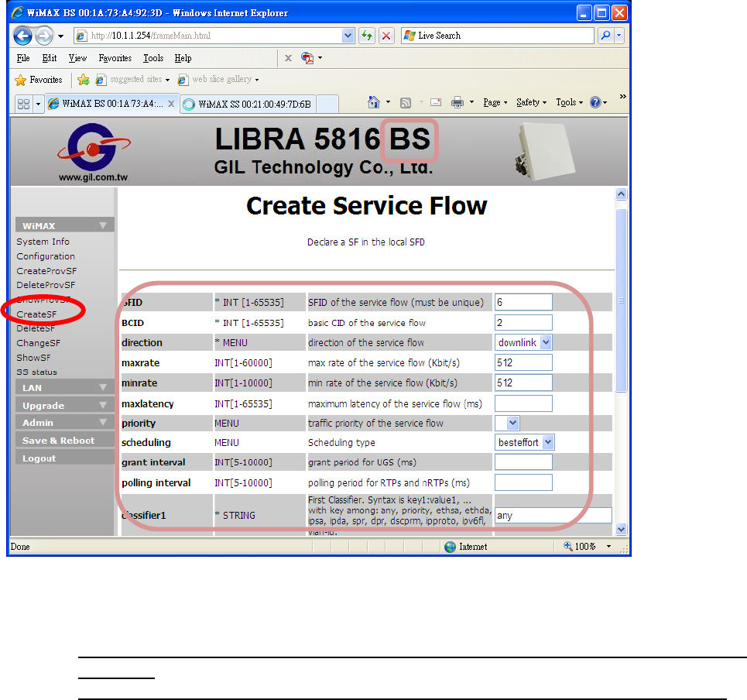This screenshot has height=700, width=747.
Task: Click the Refresh page icon
Action: (x=366, y=36)
